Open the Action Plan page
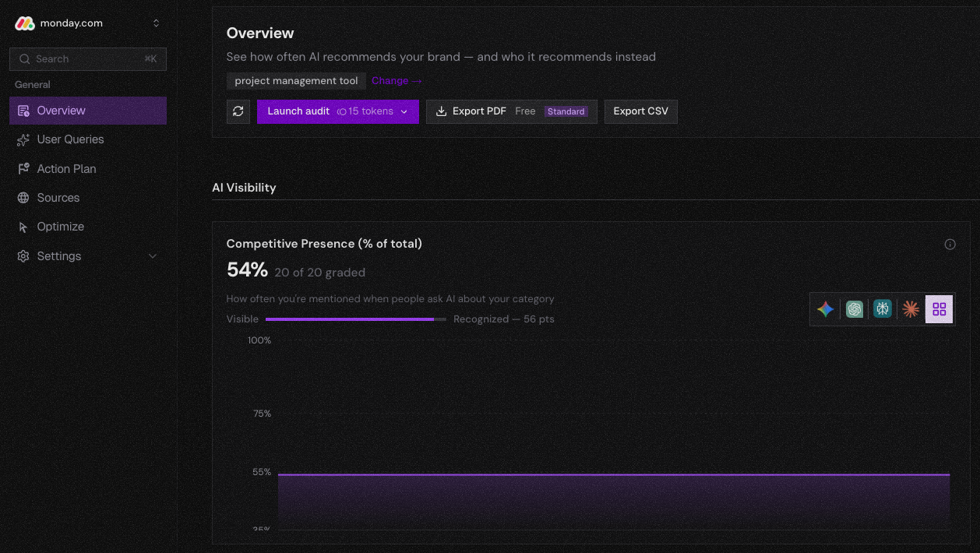The image size is (980, 553). (x=66, y=169)
